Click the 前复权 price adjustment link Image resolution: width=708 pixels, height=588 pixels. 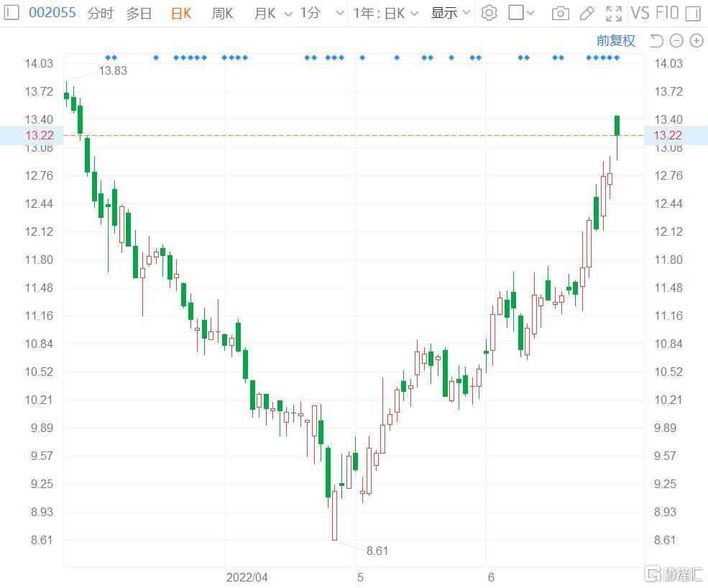615,41
